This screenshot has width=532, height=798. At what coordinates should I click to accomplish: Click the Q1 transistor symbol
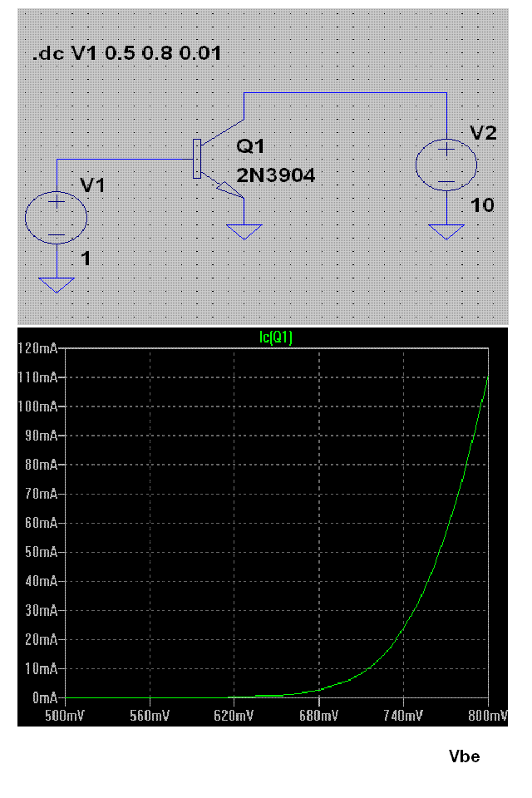pos(219,158)
